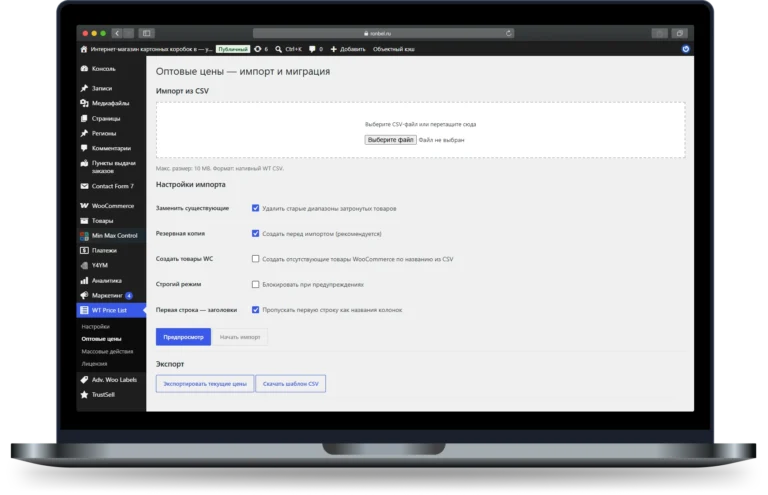Click the WooCommerce logo icon
Screen dimensions: 768x495
coord(84,206)
